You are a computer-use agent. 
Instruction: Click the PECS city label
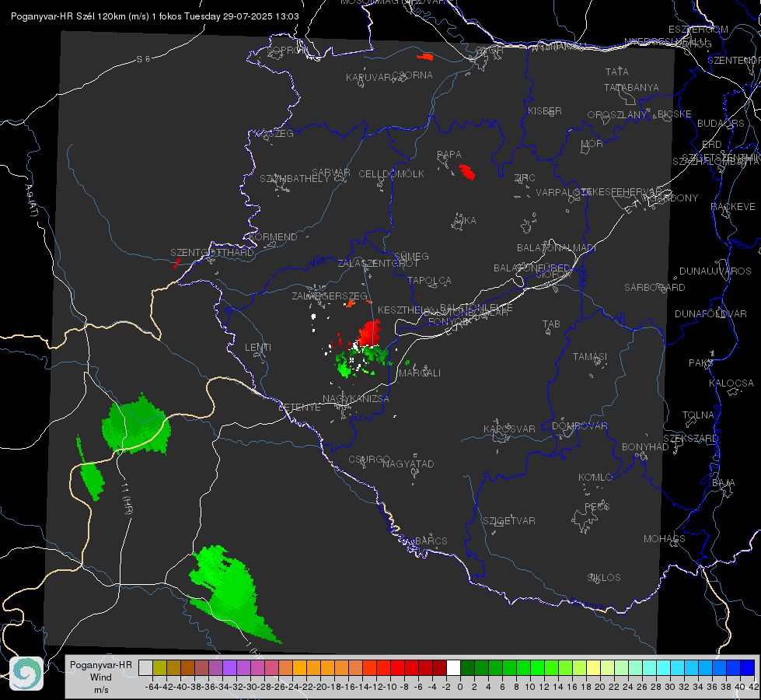point(596,506)
